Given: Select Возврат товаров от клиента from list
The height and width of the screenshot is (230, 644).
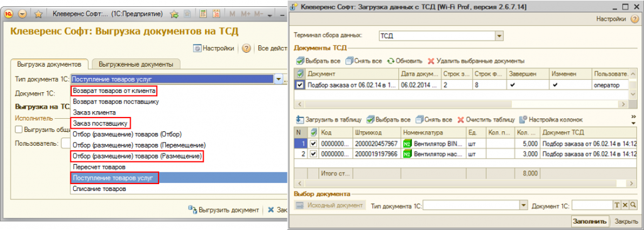Looking at the screenshot, I should pyautogui.click(x=114, y=90).
